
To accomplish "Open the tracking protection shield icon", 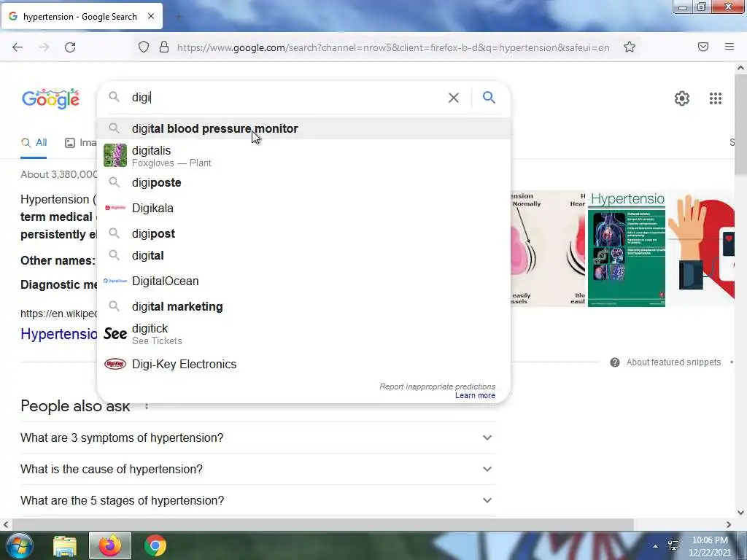I will 144,47.
